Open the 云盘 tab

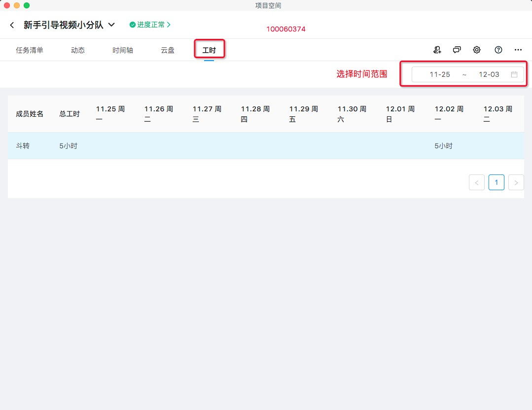(167, 50)
